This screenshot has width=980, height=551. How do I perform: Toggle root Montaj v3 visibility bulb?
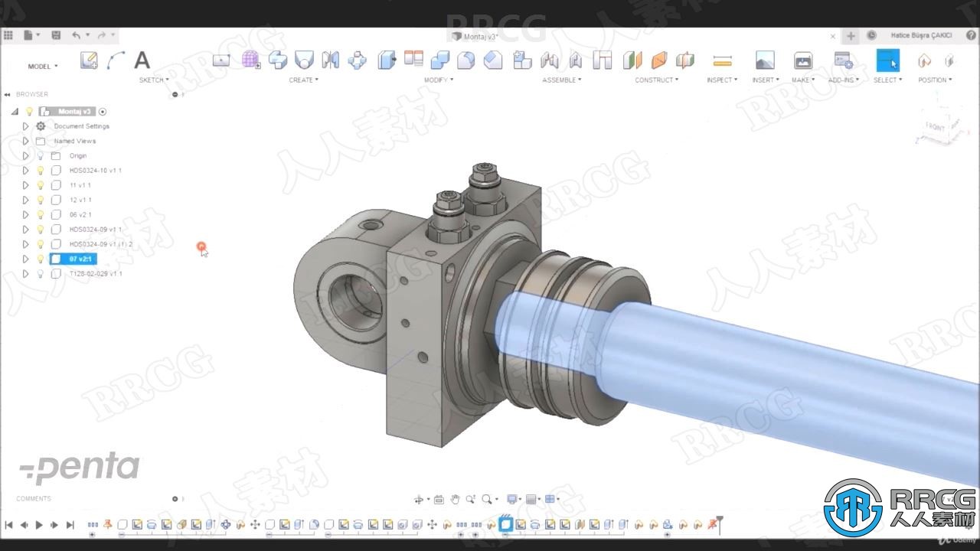(30, 112)
